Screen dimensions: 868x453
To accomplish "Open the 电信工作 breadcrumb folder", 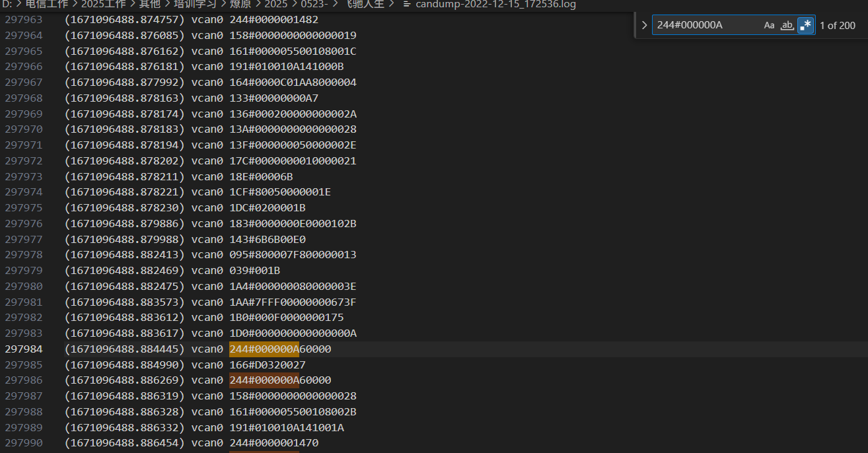I will [46, 5].
